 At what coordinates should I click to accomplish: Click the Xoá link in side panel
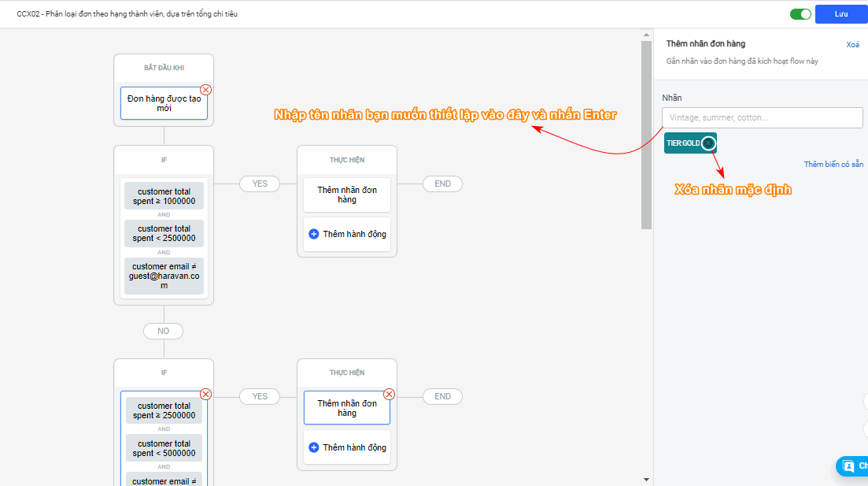point(852,44)
